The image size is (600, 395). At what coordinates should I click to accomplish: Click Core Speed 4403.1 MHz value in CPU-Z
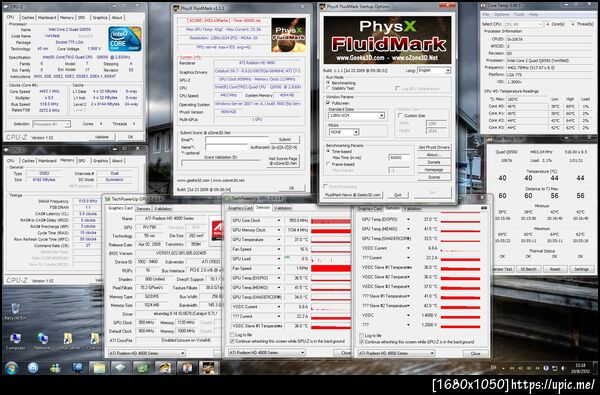tap(49, 91)
